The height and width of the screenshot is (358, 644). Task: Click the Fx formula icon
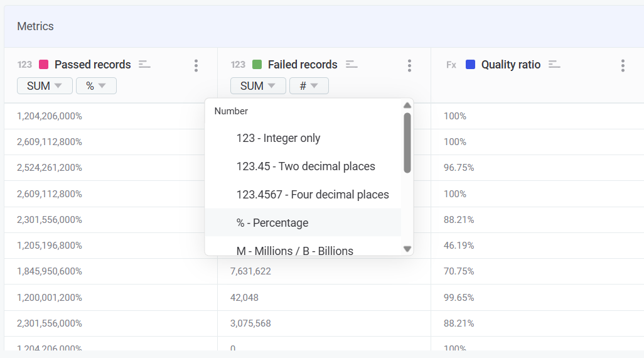point(451,65)
